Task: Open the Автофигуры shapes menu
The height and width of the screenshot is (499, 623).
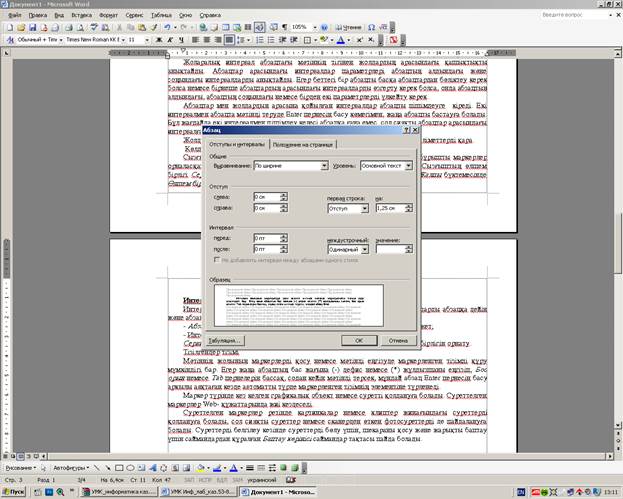Action: click(67, 466)
